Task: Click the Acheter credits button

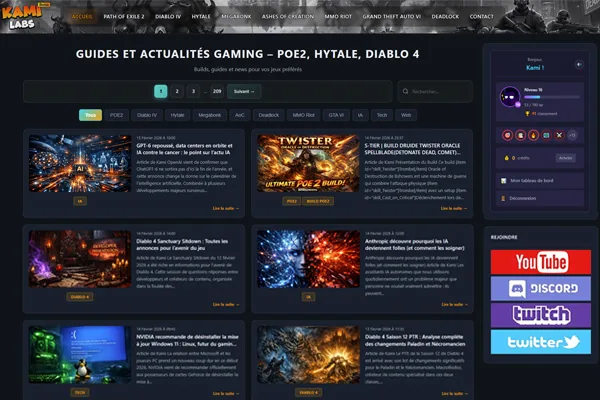Action: [566, 158]
